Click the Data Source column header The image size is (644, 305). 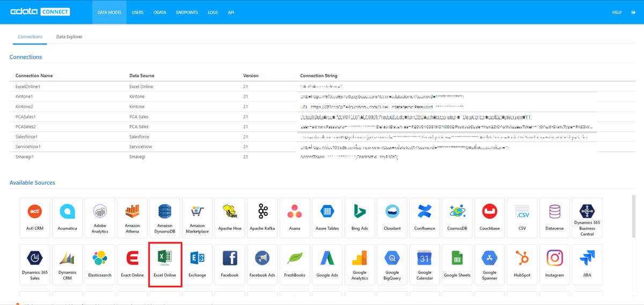point(142,76)
